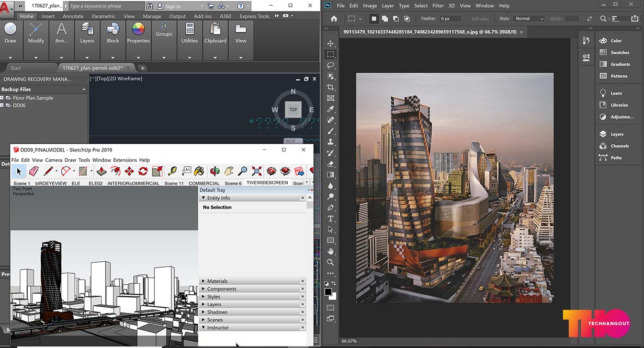The width and height of the screenshot is (644, 348).
Task: Open the Photoshop History panel icon
Action: [586, 41]
